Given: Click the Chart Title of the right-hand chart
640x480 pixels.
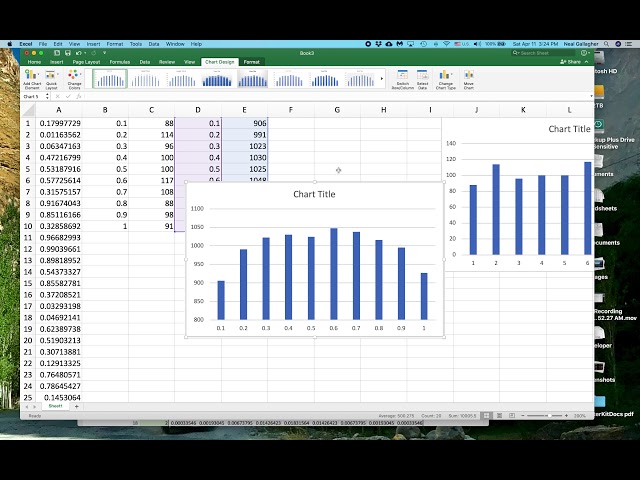Looking at the screenshot, I should 569,129.
